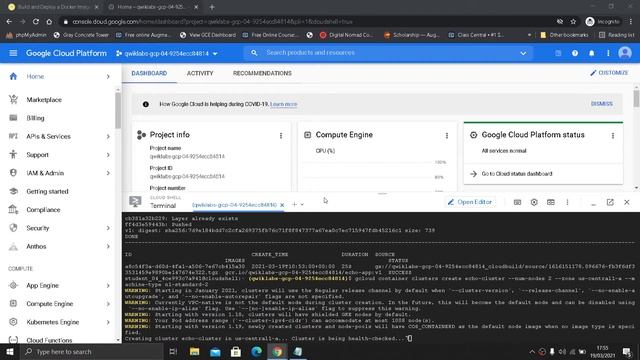The height and width of the screenshot is (360, 640).
Task: Expand the Support submenu arrow
Action: click(x=108, y=155)
